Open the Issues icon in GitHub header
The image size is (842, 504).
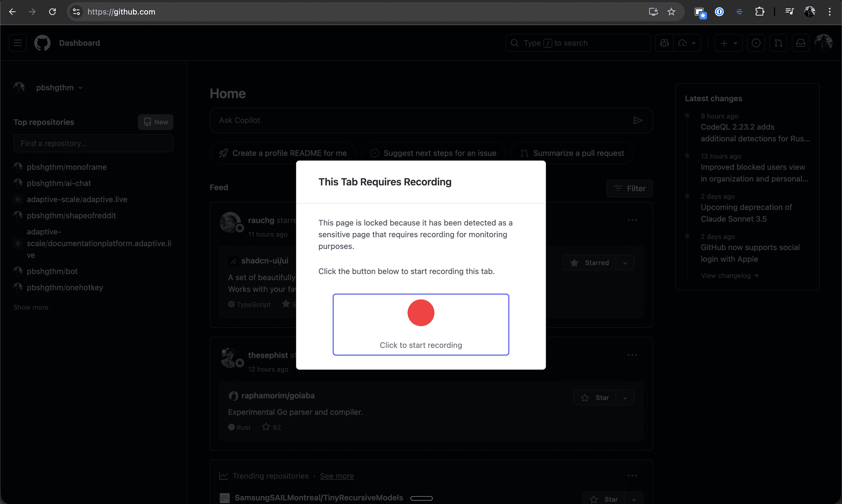click(756, 43)
